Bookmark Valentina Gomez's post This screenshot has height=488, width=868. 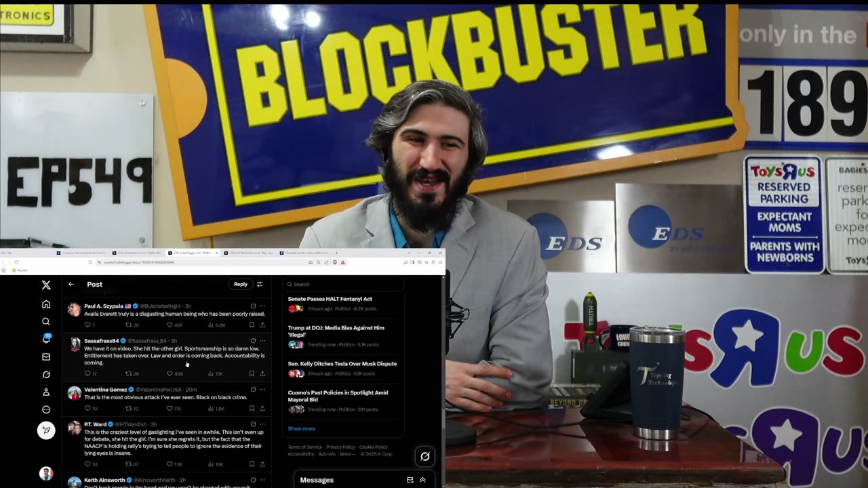point(252,408)
